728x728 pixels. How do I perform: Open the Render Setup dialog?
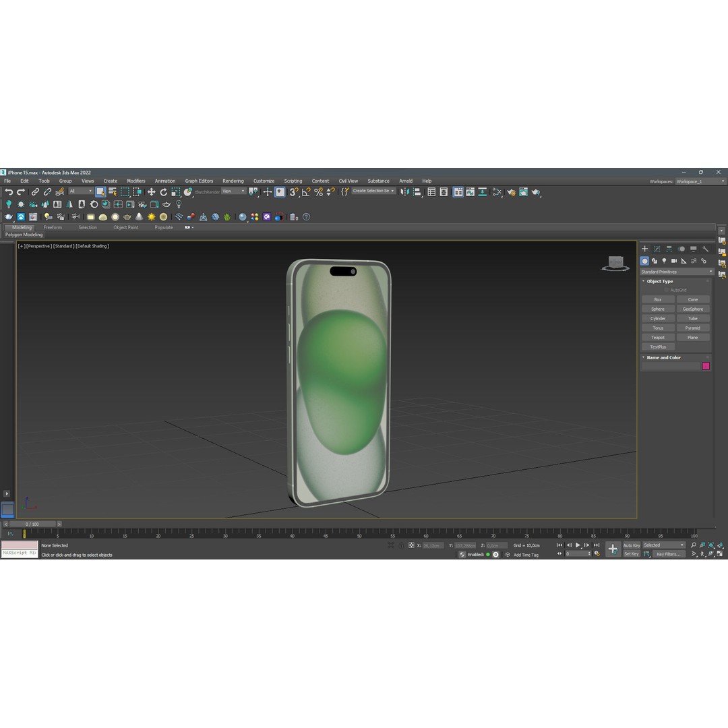pyautogui.click(x=511, y=192)
